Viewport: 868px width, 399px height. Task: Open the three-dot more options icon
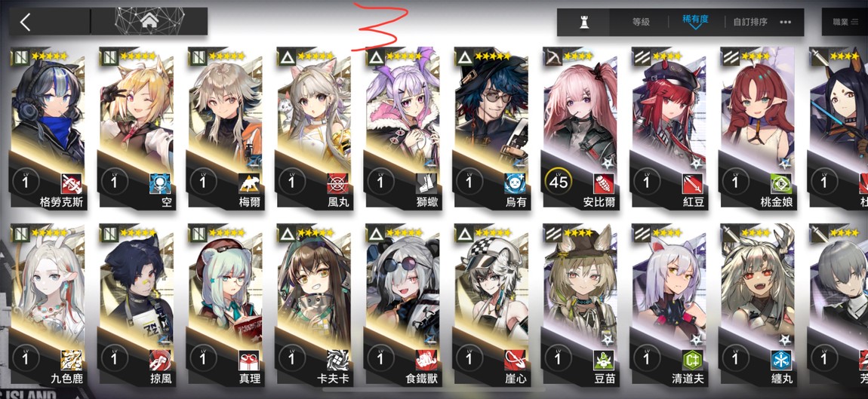[x=785, y=22]
